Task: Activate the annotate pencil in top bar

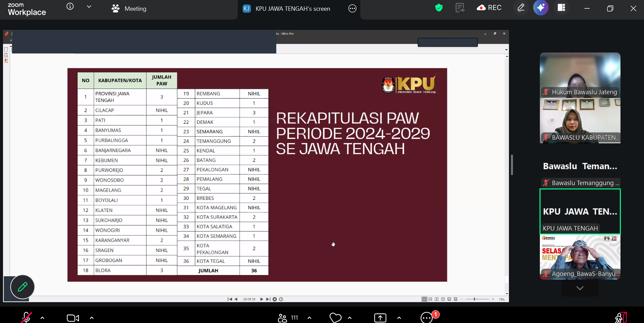Action: pos(521,8)
